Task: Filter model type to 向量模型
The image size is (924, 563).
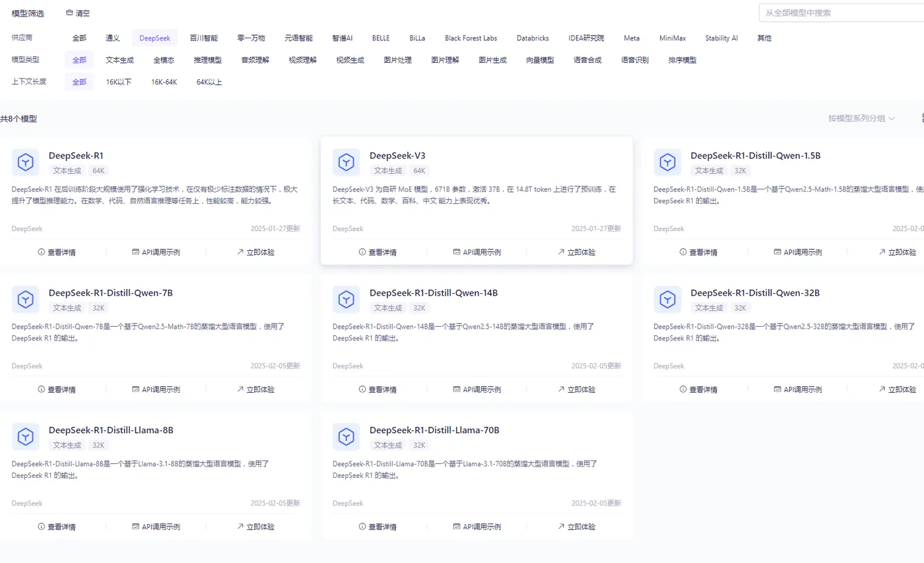Action: click(540, 60)
